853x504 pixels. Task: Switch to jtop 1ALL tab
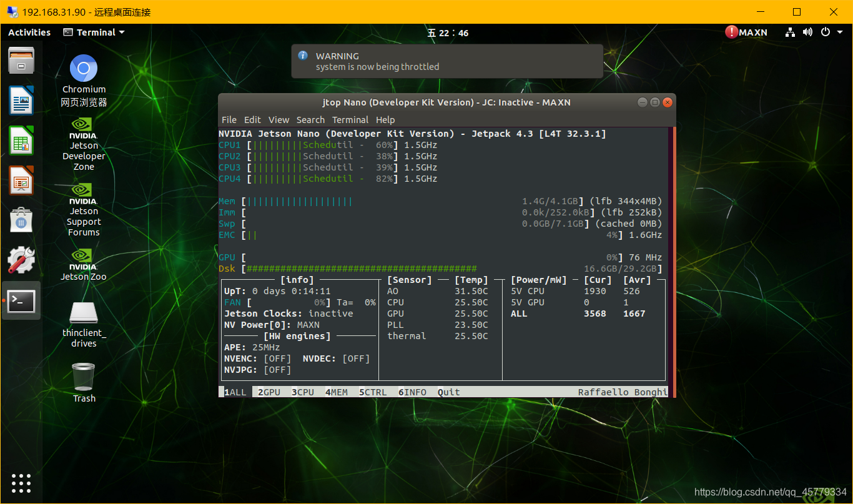coord(235,392)
